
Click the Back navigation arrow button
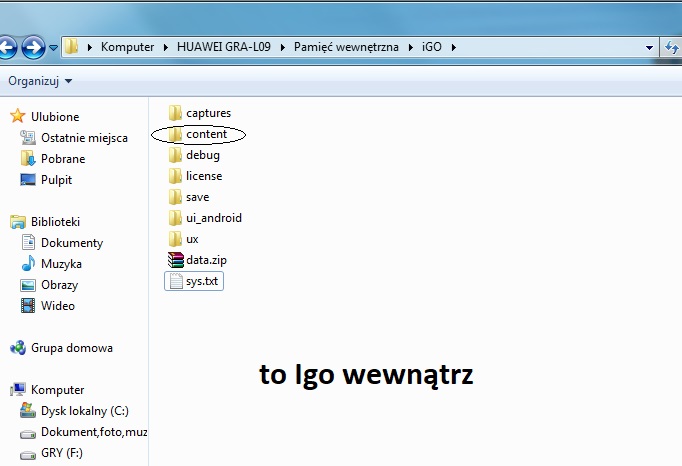coord(8,47)
